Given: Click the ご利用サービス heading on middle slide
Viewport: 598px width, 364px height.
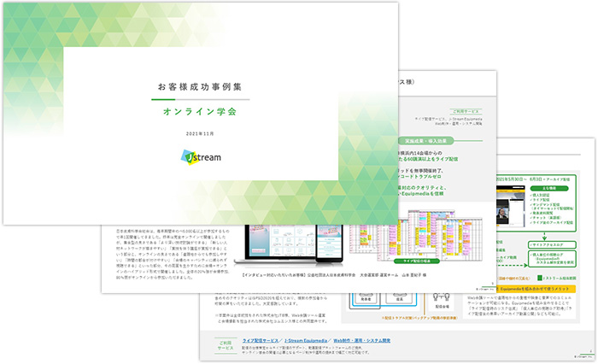Looking at the screenshot, I should pos(466,111).
